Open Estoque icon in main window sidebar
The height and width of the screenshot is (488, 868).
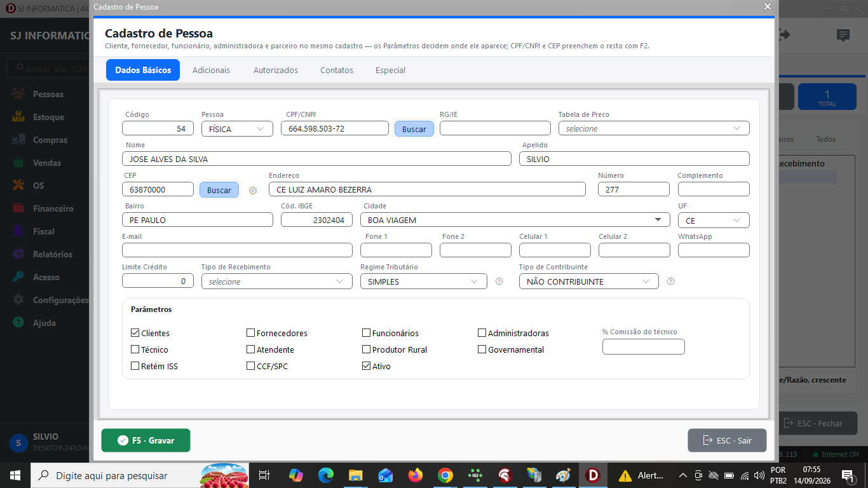tap(19, 117)
